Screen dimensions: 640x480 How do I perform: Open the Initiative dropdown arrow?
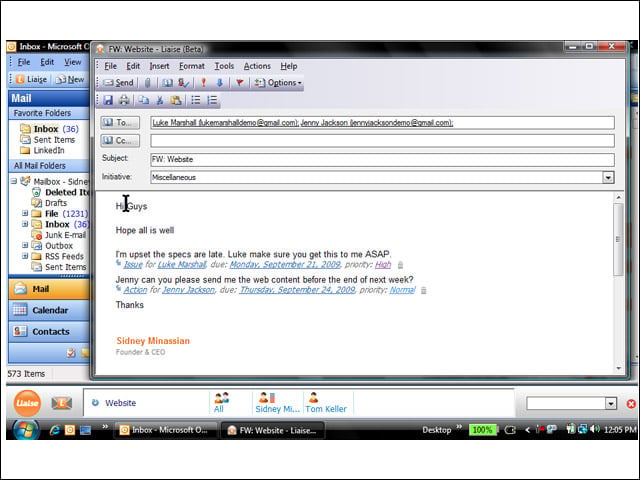(x=608, y=178)
